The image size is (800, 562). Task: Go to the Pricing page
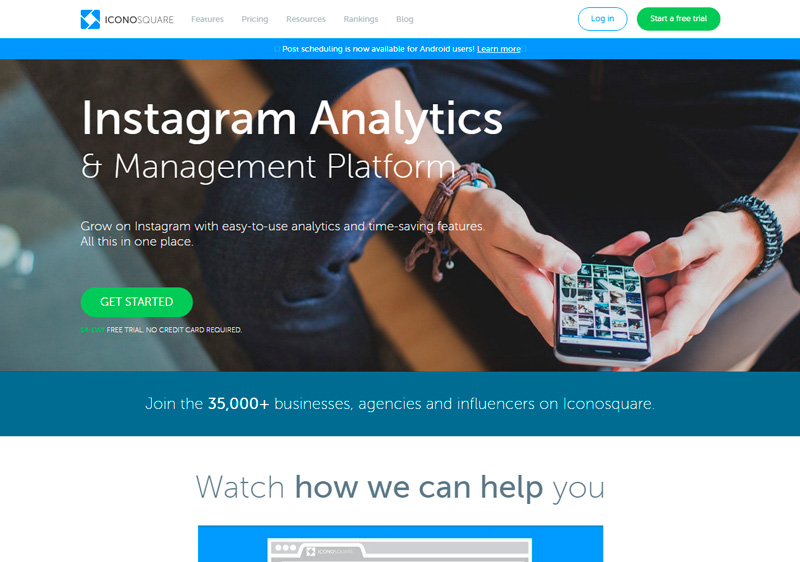(255, 19)
